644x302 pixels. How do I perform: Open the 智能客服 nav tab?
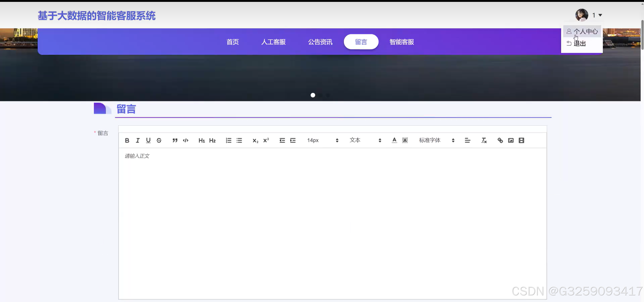(x=402, y=42)
